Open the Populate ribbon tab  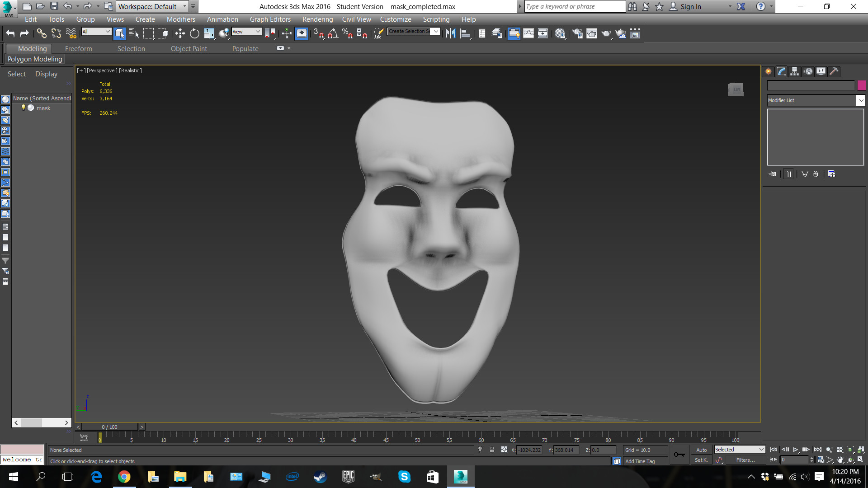click(x=245, y=48)
